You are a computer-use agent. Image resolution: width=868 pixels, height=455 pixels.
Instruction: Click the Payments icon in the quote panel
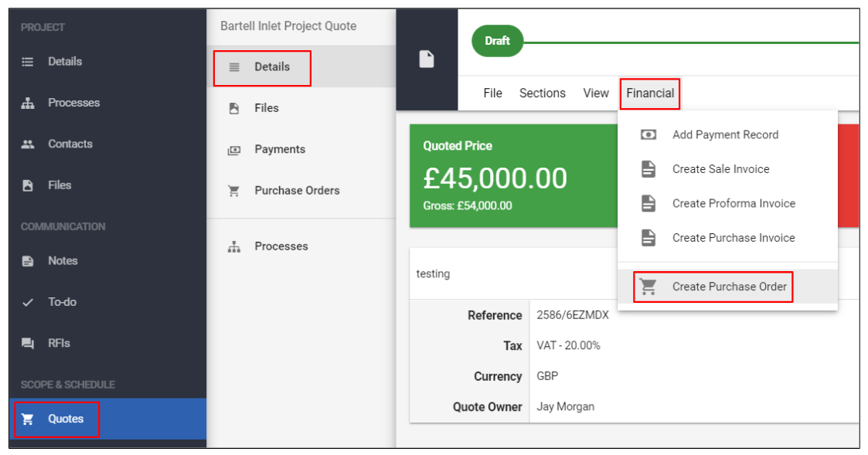click(x=233, y=149)
